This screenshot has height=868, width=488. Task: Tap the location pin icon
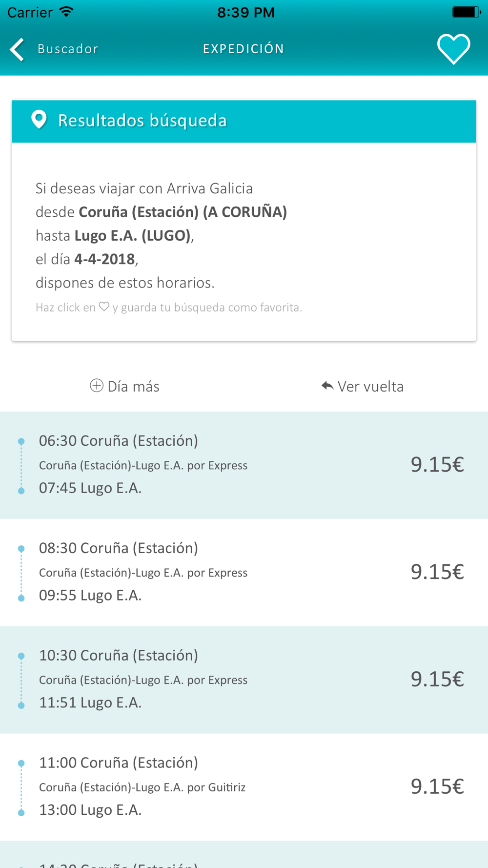39,120
